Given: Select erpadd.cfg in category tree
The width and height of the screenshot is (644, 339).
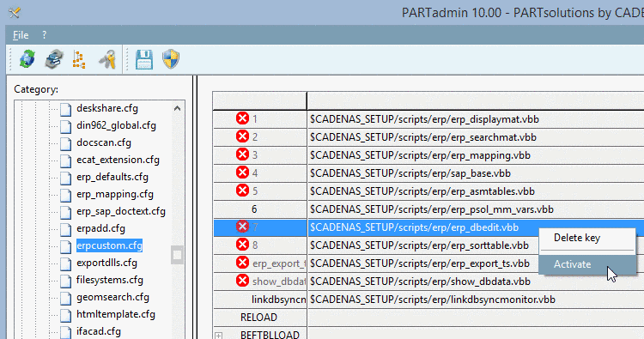Looking at the screenshot, I should point(100,228).
